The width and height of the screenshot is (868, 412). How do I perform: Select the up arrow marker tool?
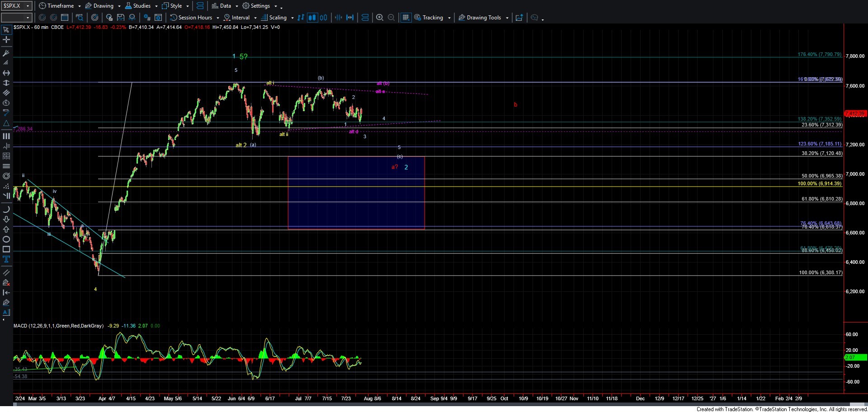tap(6, 229)
